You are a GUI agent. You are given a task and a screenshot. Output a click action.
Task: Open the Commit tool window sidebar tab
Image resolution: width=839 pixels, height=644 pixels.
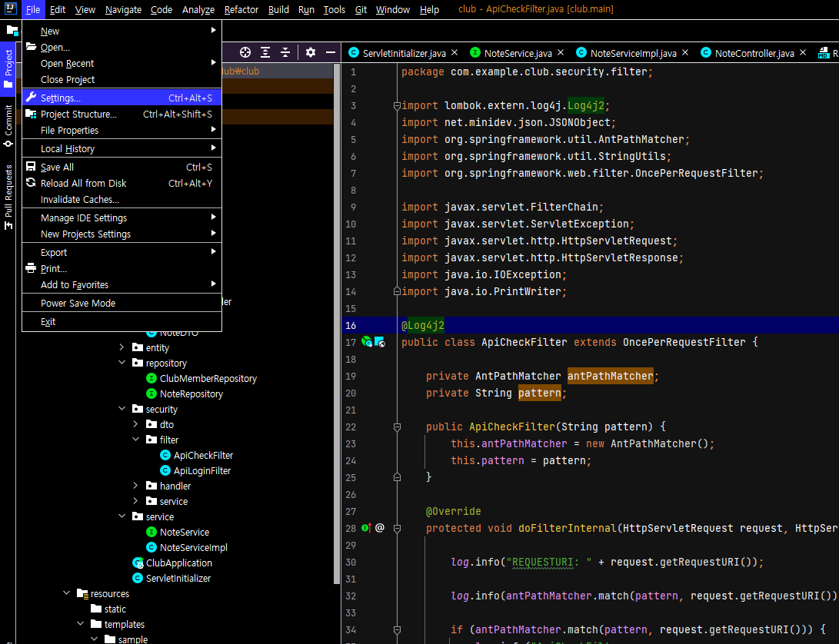point(8,126)
